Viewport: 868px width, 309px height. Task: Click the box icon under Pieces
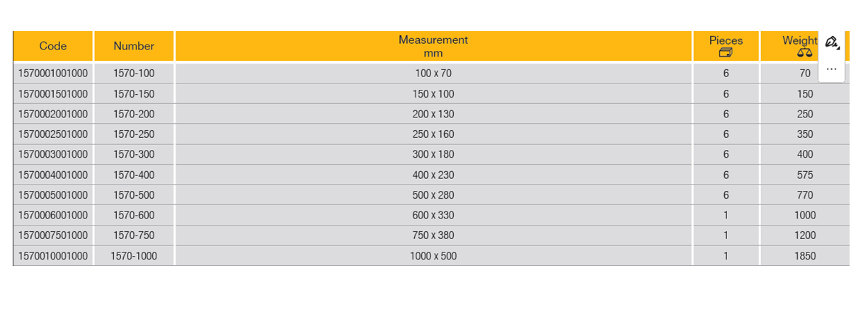pos(726,52)
